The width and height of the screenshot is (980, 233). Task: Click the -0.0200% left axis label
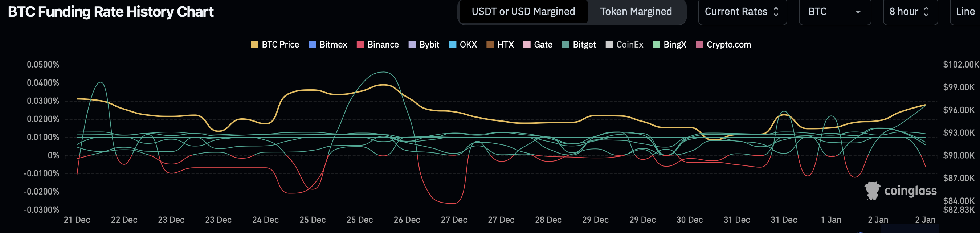coord(41,192)
